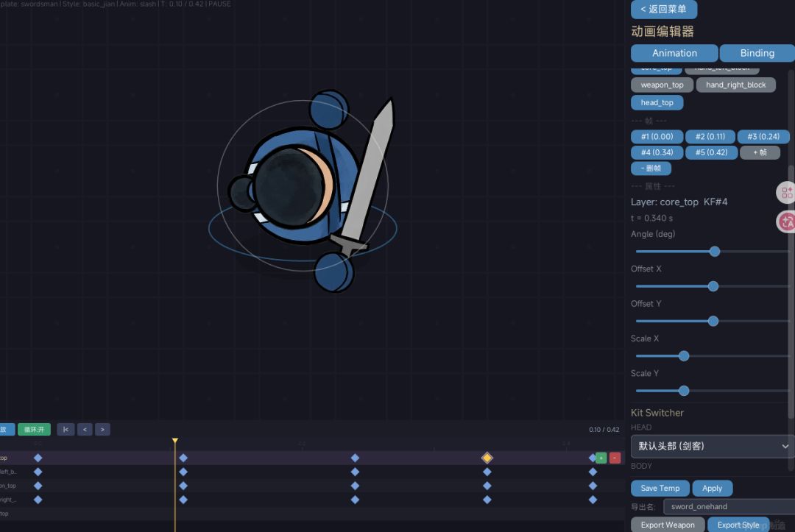Select keyframe #3 diamond in left_b.. row
795x532 pixels.
pyautogui.click(x=355, y=472)
